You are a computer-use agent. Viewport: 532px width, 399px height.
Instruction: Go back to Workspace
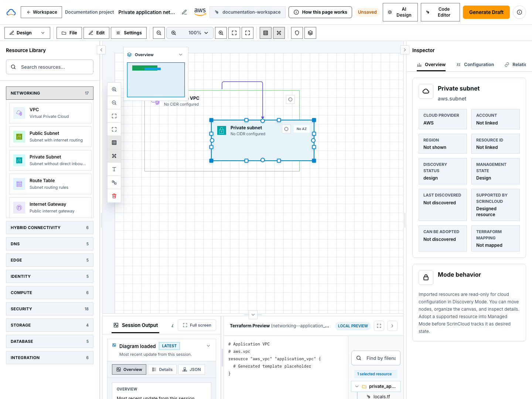coord(41,12)
